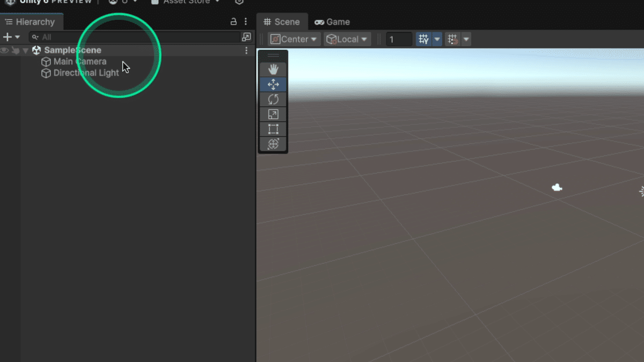This screenshot has width=644, height=362.
Task: Open the grid visibility options arrow
Action: pyautogui.click(x=437, y=39)
